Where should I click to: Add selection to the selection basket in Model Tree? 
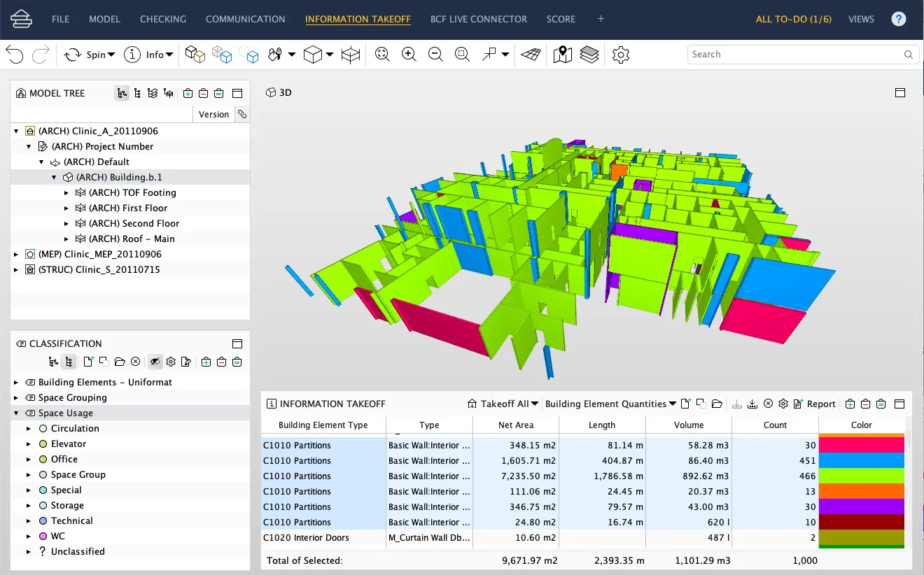click(x=188, y=93)
